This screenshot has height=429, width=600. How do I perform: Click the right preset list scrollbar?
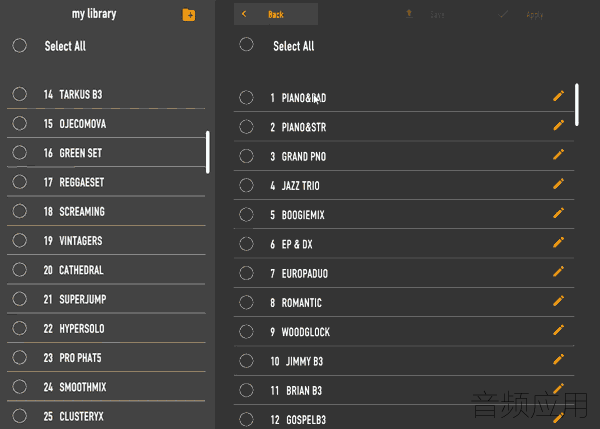coord(578,104)
